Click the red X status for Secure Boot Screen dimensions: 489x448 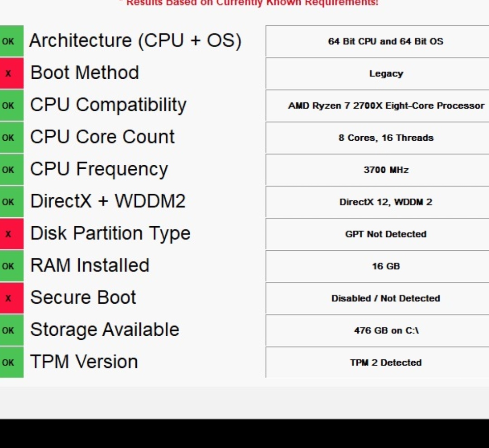coord(10,298)
